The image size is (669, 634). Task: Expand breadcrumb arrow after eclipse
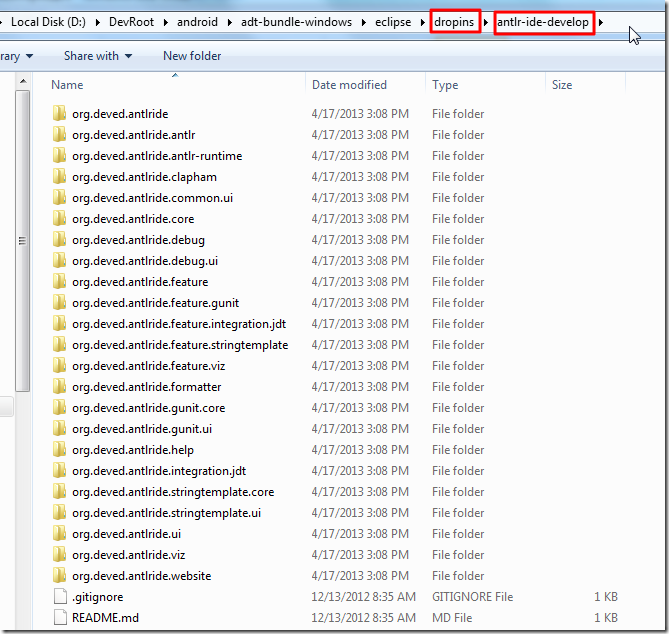click(423, 22)
